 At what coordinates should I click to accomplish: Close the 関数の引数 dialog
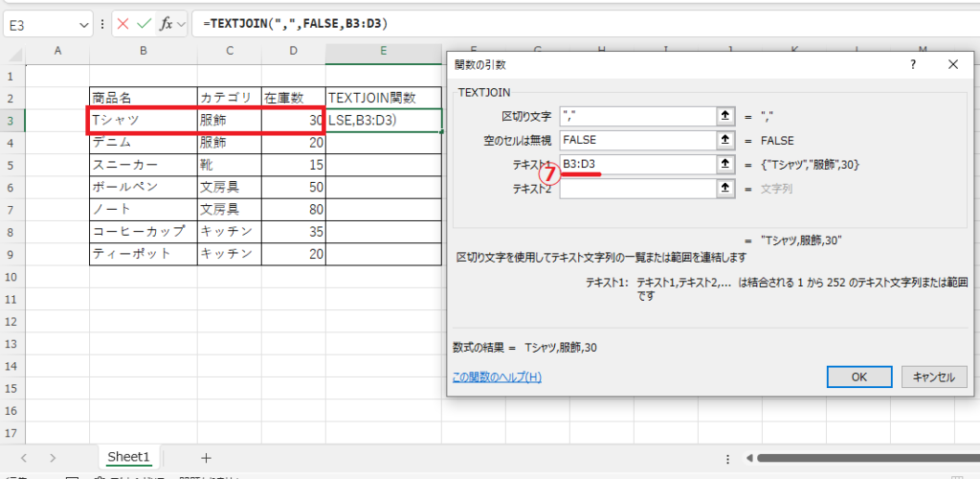(952, 64)
